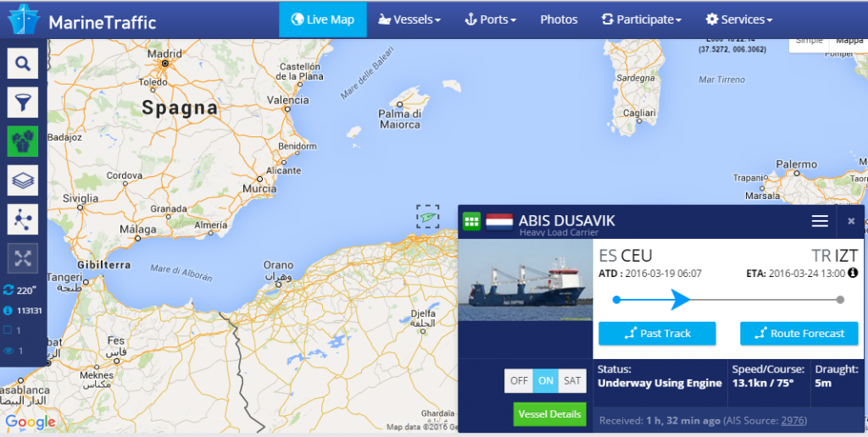The height and width of the screenshot is (437, 868).
Task: Open the search magnifier tool in sidebar
Action: (23, 63)
